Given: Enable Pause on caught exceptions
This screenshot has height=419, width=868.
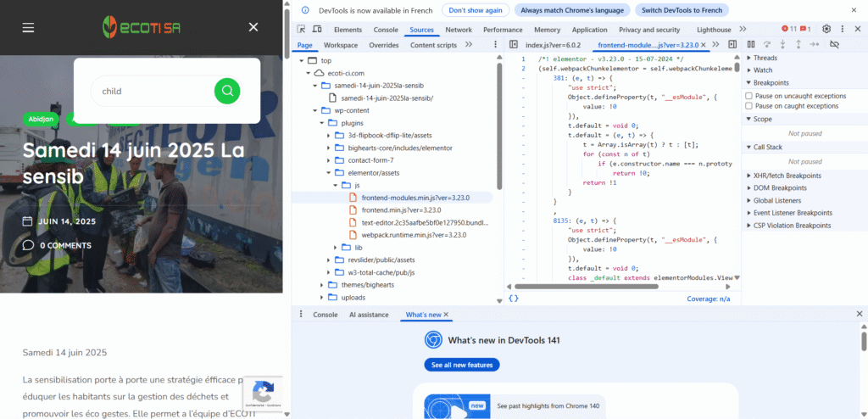Looking at the screenshot, I should (749, 106).
